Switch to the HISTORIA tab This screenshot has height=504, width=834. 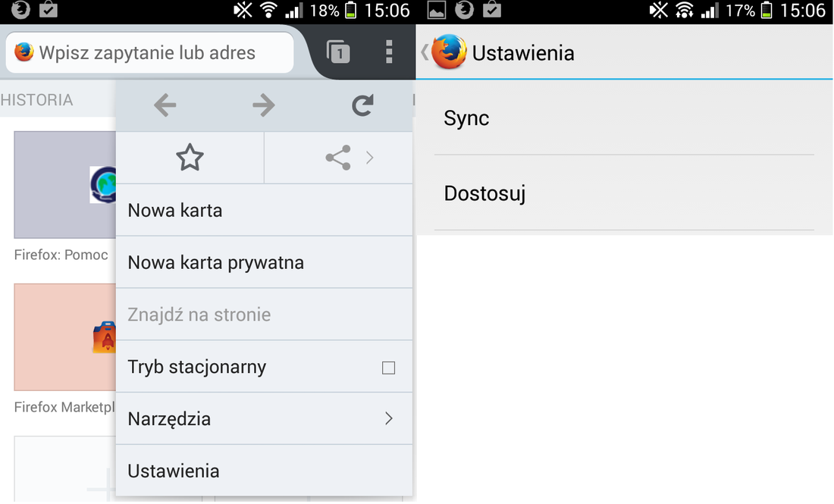(36, 99)
